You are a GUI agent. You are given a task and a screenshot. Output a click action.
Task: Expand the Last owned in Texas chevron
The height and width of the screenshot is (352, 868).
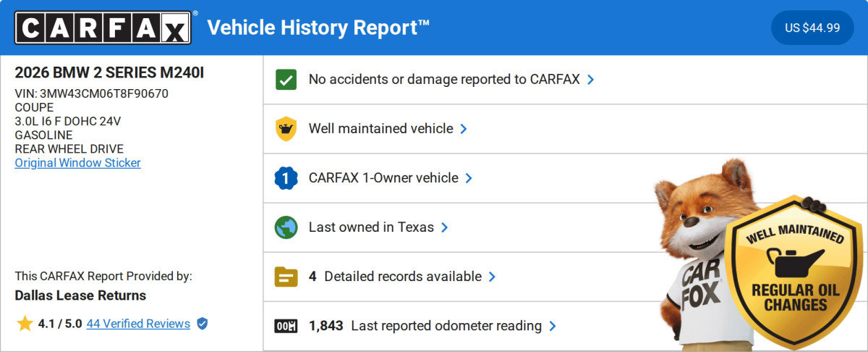click(x=445, y=227)
